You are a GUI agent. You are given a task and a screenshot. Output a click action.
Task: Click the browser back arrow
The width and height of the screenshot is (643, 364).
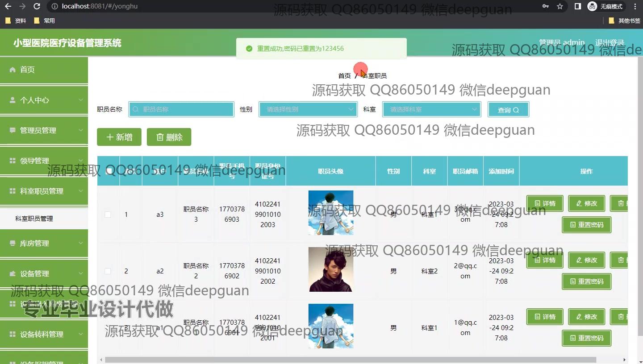tap(8, 6)
